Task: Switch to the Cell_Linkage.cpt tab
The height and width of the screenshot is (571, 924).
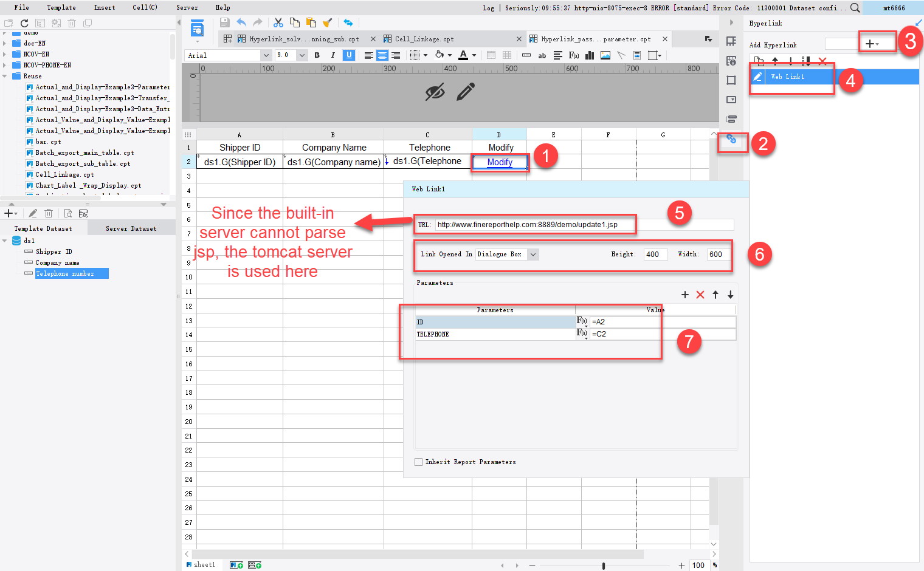Action: pyautogui.click(x=424, y=39)
